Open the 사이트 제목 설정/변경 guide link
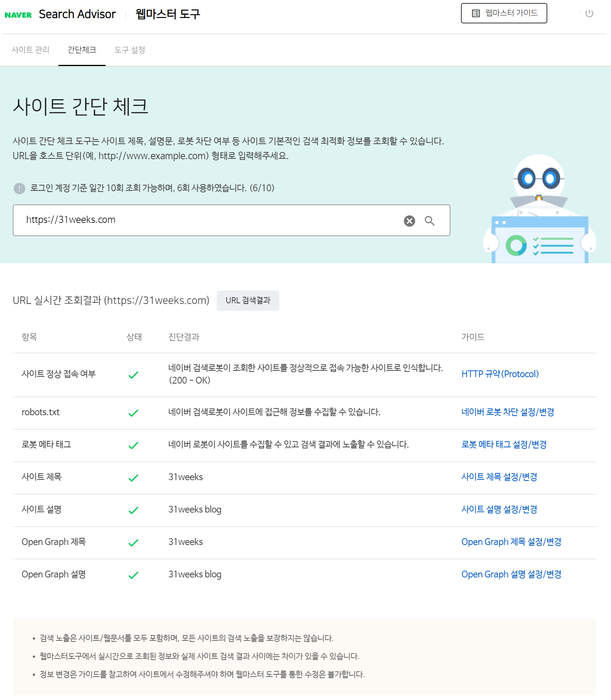This screenshot has height=700, width=611. [x=499, y=477]
